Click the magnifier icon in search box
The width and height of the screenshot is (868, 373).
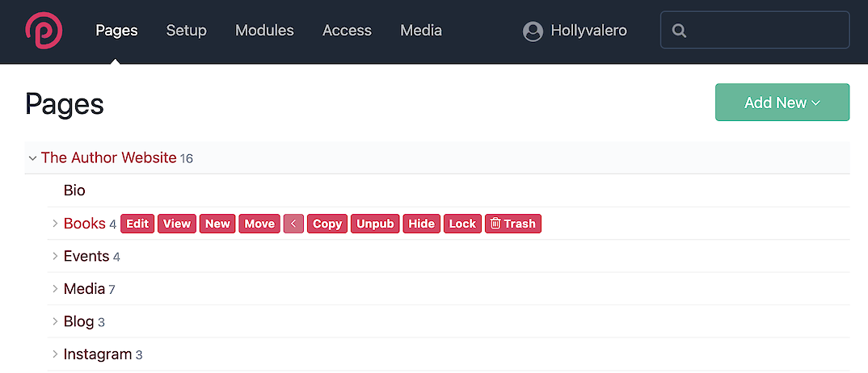coord(680,31)
